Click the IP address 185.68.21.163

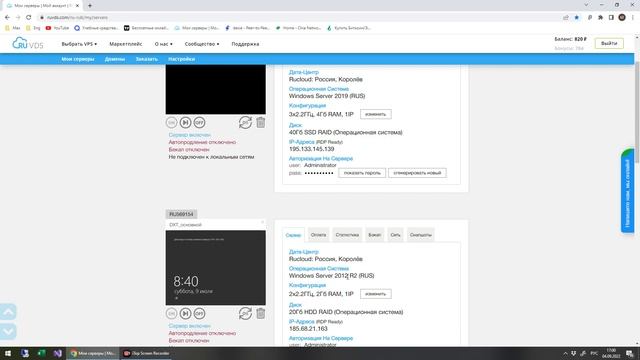(308, 329)
